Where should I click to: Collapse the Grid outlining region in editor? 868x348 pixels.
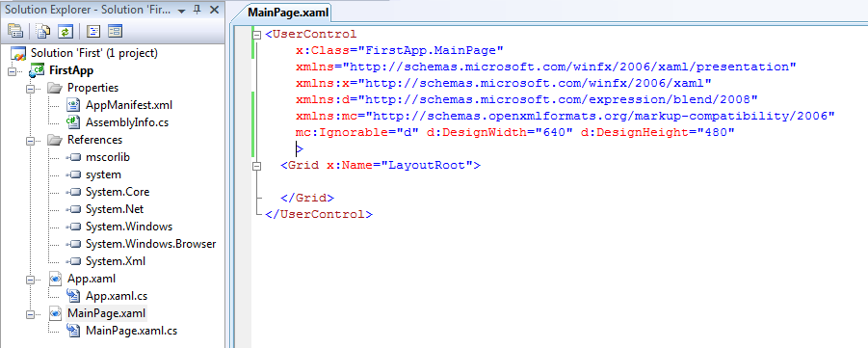point(256,165)
